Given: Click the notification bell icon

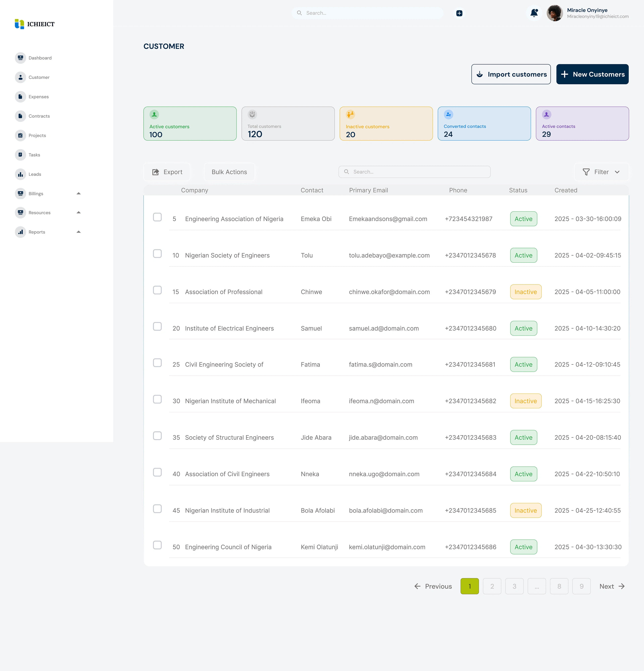Looking at the screenshot, I should [534, 13].
